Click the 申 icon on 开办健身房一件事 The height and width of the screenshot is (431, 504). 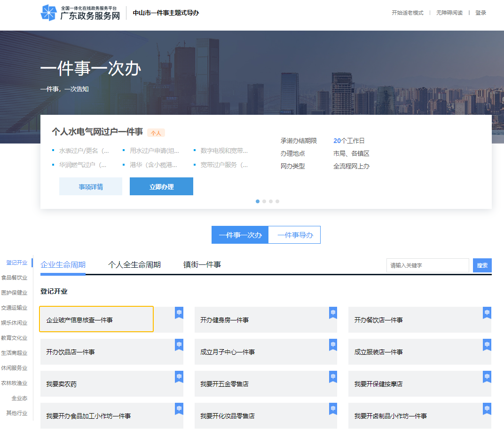coord(333,311)
